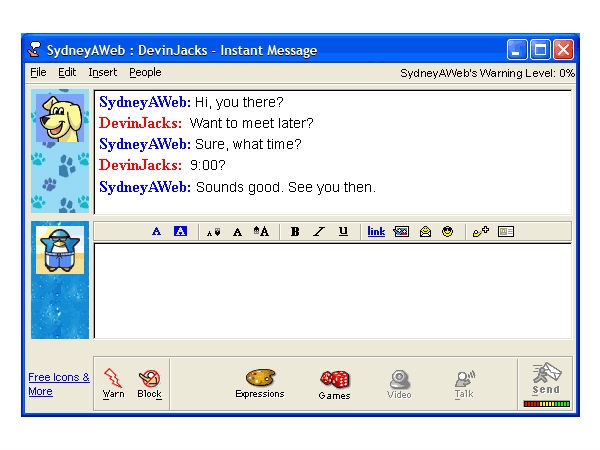
Task: Insert a hyperlink with link button
Action: click(376, 232)
